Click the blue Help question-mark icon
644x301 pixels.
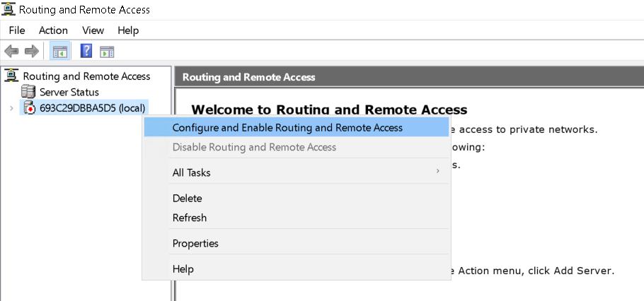coord(86,52)
